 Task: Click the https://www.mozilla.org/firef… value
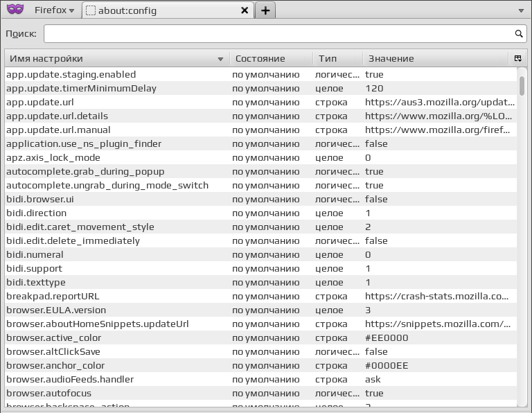(437, 130)
